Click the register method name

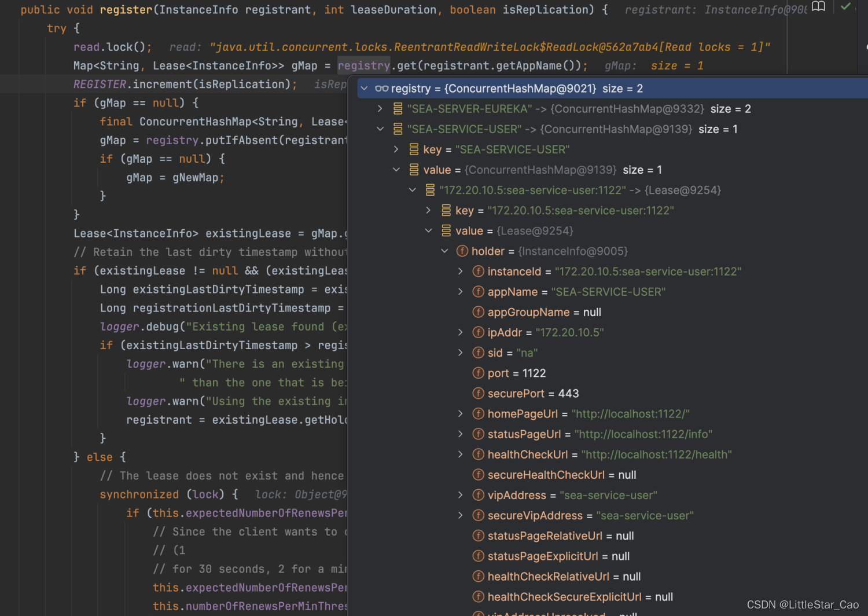point(126,10)
